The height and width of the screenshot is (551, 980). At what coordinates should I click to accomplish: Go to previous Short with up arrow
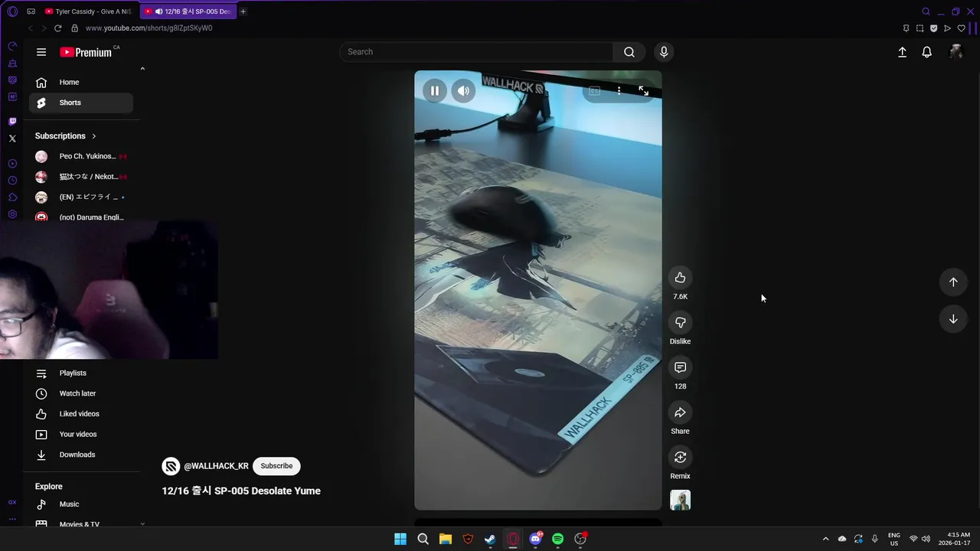[x=953, y=282]
